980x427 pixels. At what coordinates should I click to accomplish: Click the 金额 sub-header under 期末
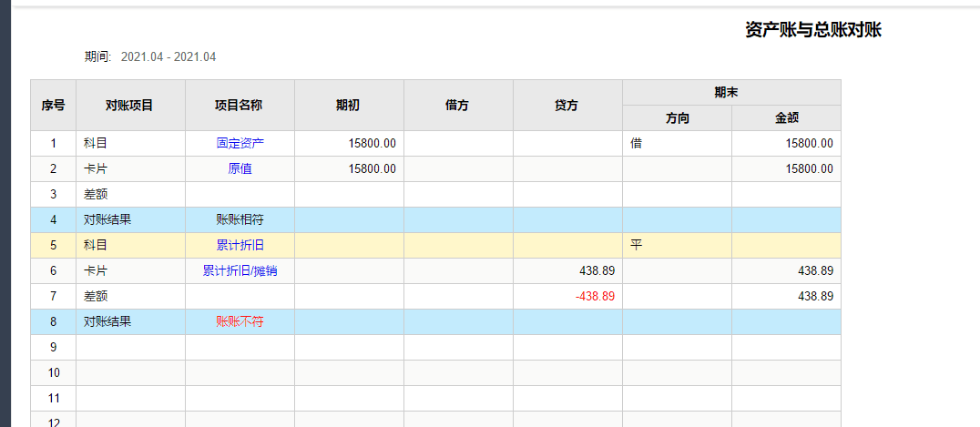[786, 117]
